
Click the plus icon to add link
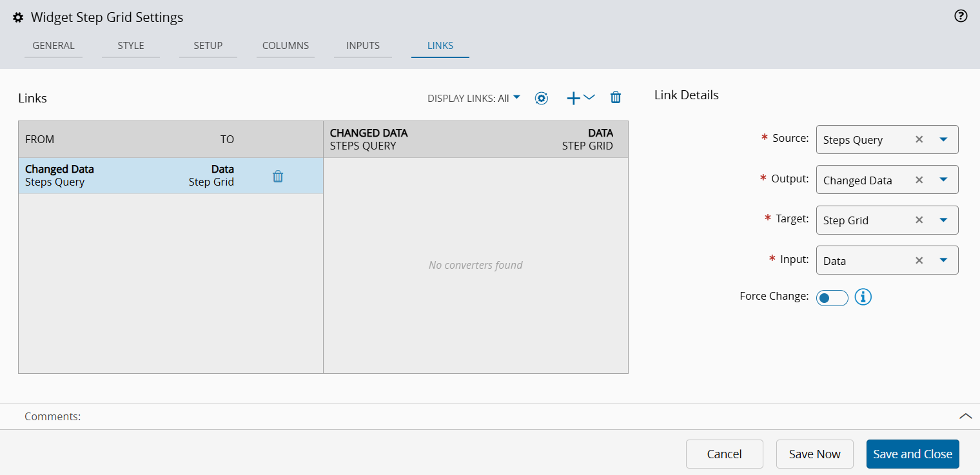click(573, 98)
